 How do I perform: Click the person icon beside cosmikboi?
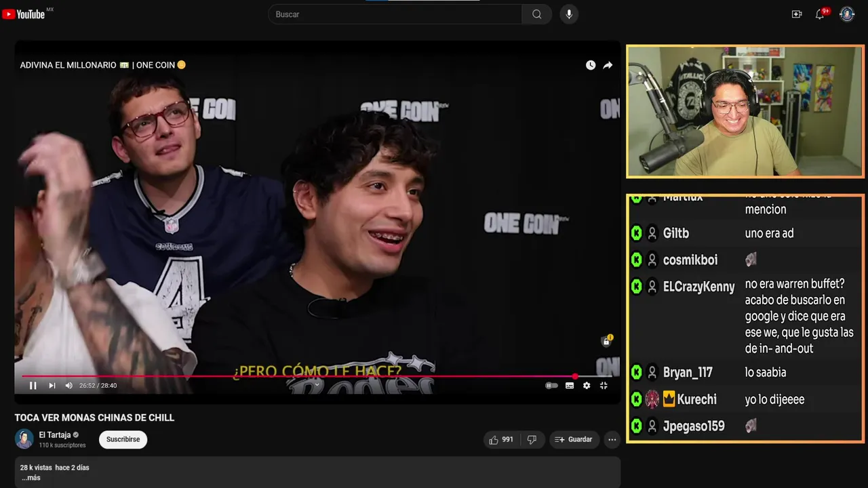[x=652, y=260]
